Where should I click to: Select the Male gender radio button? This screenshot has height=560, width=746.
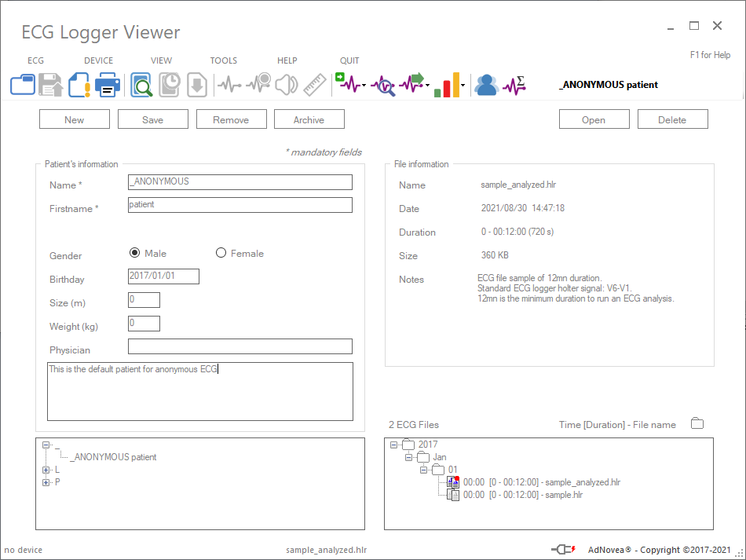[134, 253]
